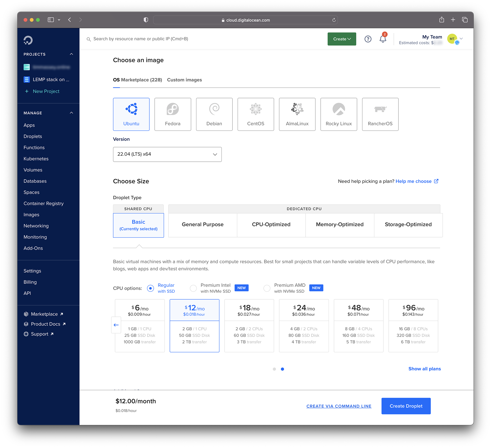Select the AlmaLinux image
The width and height of the screenshot is (491, 448).
297,114
